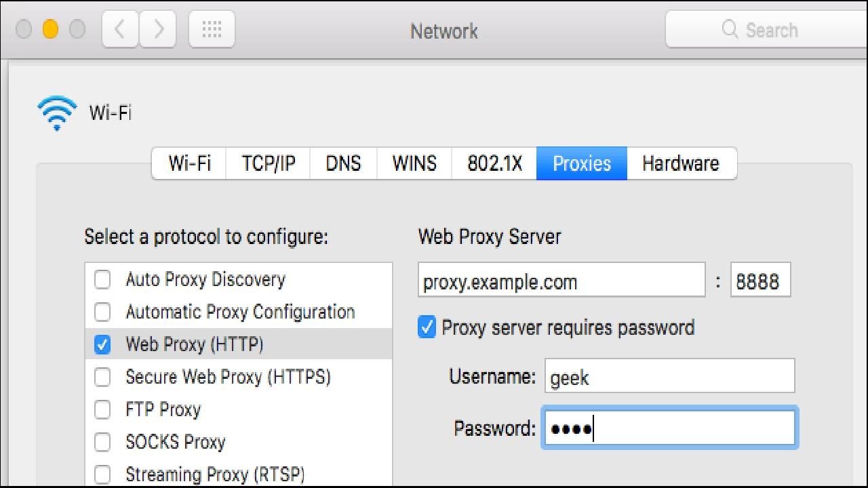Tick Automatic Proxy Configuration checkbox
868x488 pixels.
coord(102,312)
